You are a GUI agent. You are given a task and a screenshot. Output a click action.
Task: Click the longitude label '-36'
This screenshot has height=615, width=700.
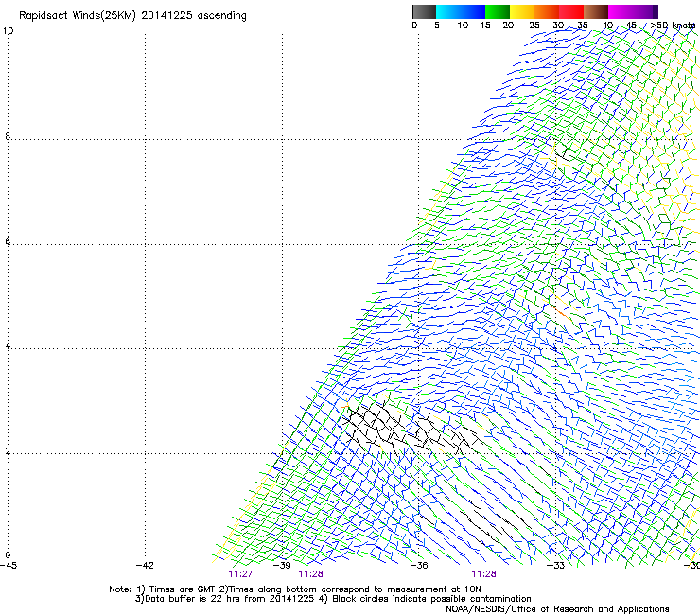click(x=419, y=566)
